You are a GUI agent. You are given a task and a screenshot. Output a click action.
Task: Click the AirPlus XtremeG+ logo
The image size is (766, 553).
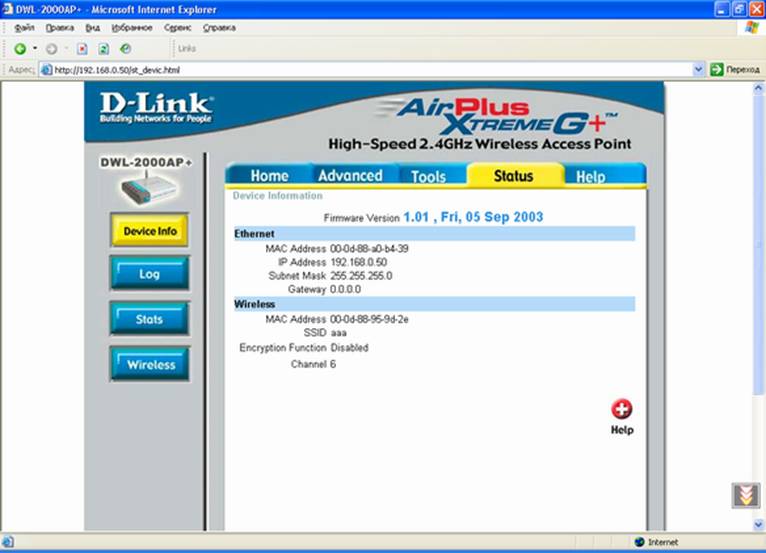point(498,116)
